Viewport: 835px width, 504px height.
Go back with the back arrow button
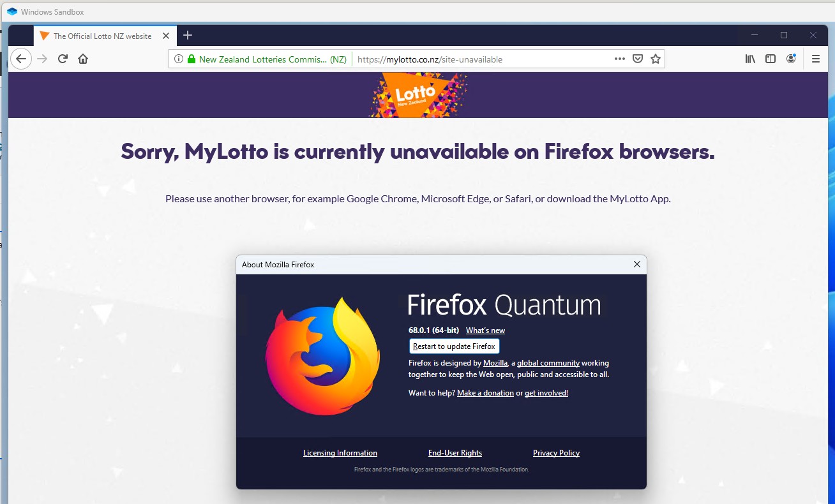21,59
